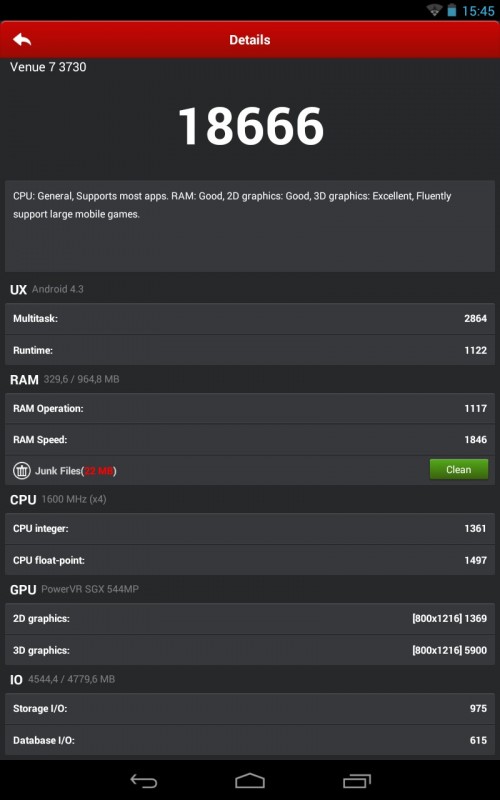Tap the Android home navigation button

250,781
